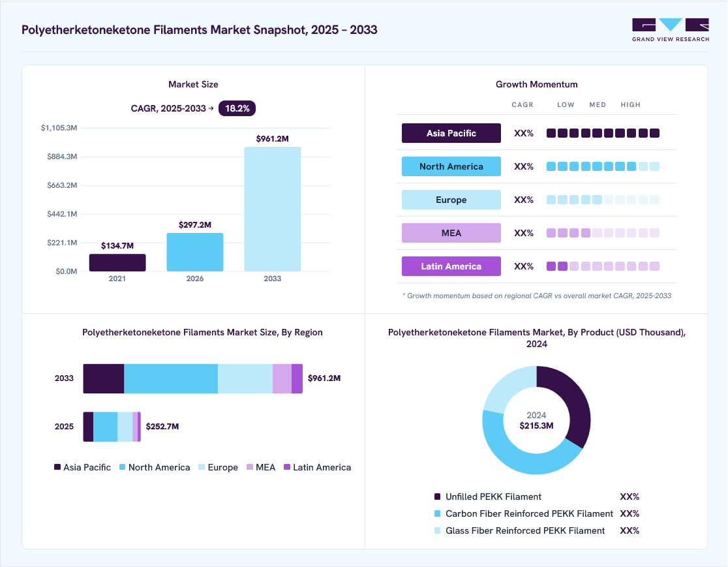Click the $442.1M axis label
The height and width of the screenshot is (567, 728).
[62, 214]
